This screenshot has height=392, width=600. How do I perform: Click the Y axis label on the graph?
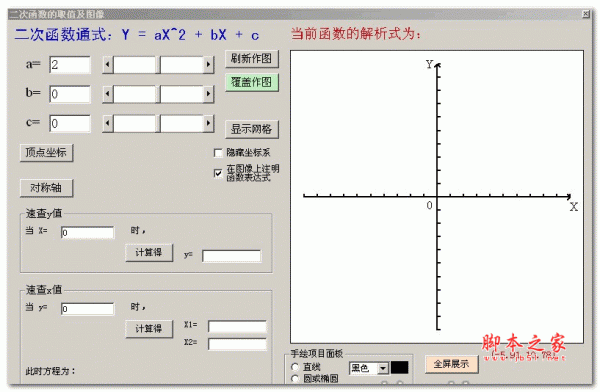(x=429, y=64)
